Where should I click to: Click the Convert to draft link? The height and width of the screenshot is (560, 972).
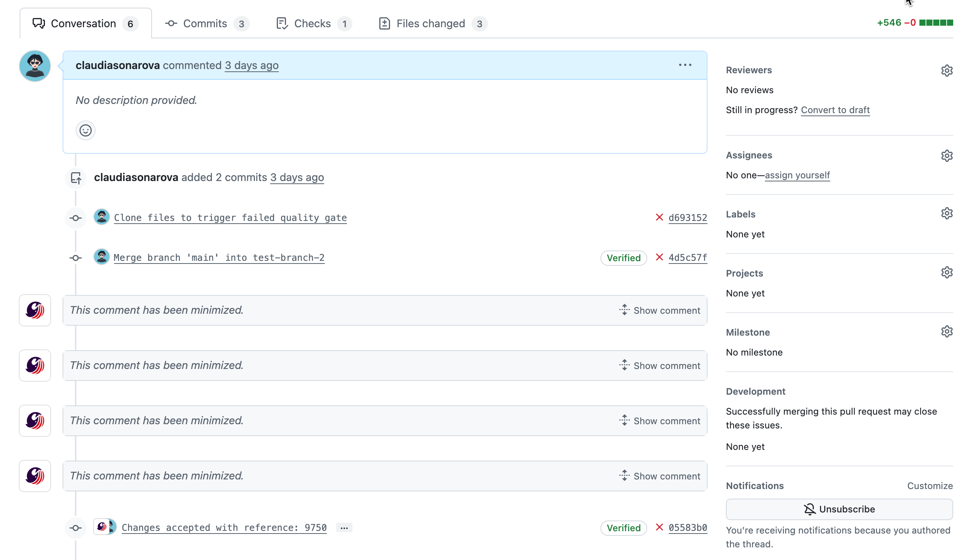point(835,110)
